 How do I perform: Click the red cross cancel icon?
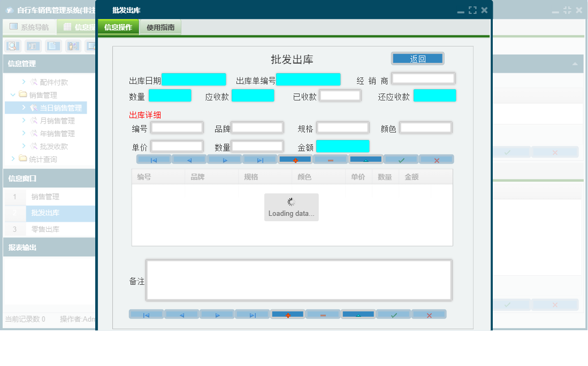(x=437, y=159)
